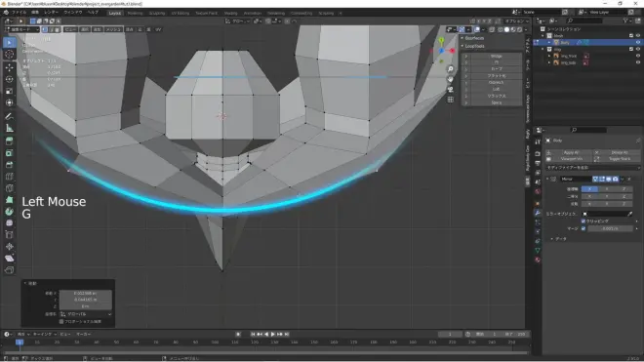Click the mirror object eyedropper icon
The width and height of the screenshot is (644, 362).
click(630, 214)
